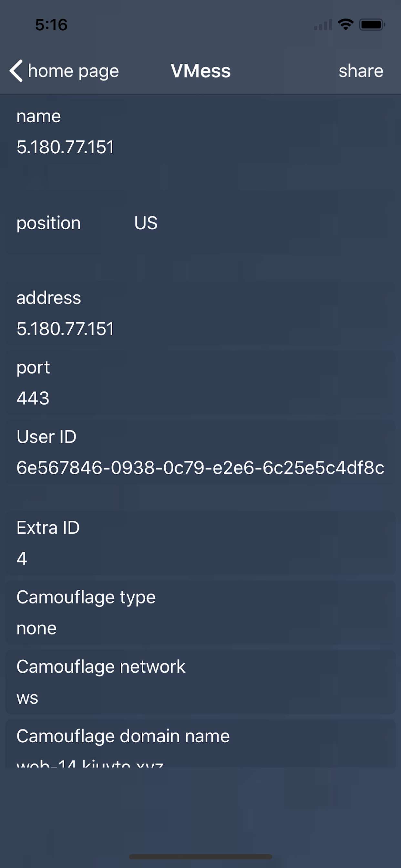The width and height of the screenshot is (401, 868).
Task: Edit the address field value
Action: [x=65, y=329]
